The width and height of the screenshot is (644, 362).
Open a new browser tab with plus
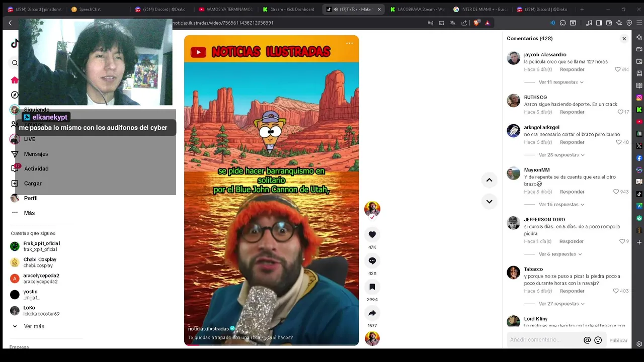[x=582, y=9]
